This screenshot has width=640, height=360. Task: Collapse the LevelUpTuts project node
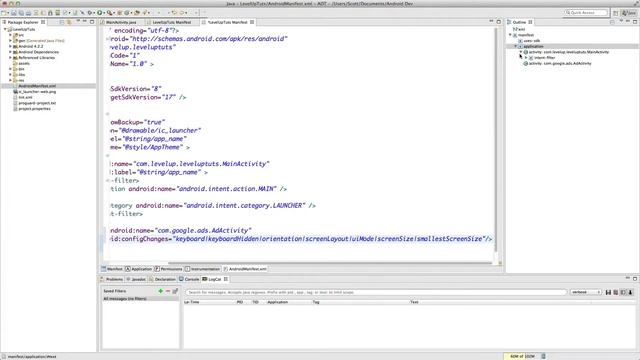coord(5,29)
